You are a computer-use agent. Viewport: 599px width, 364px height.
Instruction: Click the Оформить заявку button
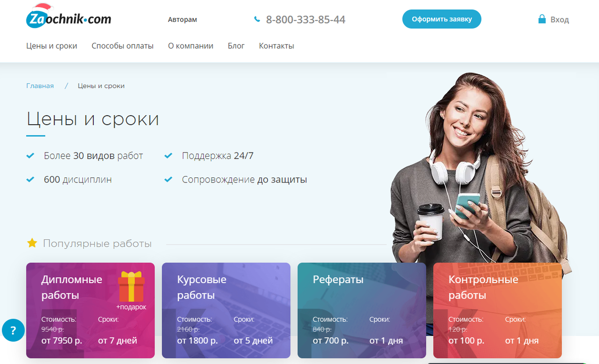tap(442, 19)
